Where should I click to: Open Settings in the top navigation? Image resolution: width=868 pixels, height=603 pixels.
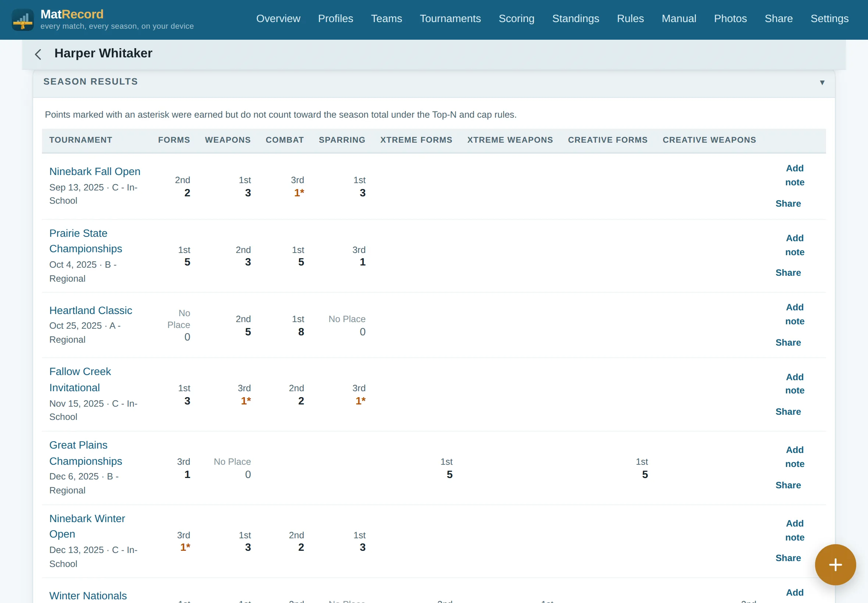[x=829, y=18]
